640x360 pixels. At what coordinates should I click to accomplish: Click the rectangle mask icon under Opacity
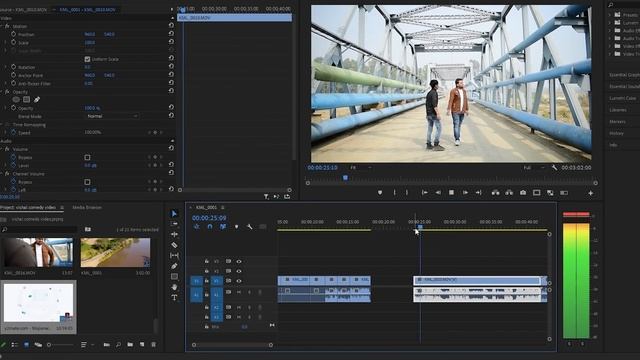tap(27, 100)
